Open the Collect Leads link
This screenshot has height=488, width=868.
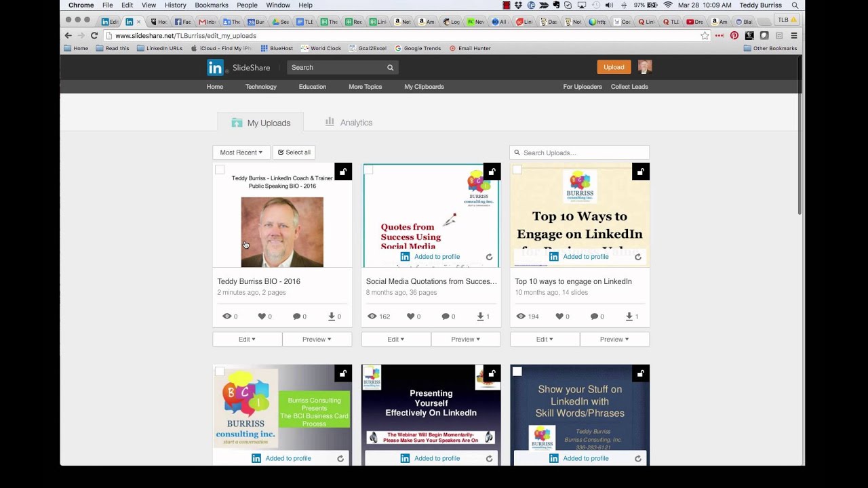coord(629,87)
